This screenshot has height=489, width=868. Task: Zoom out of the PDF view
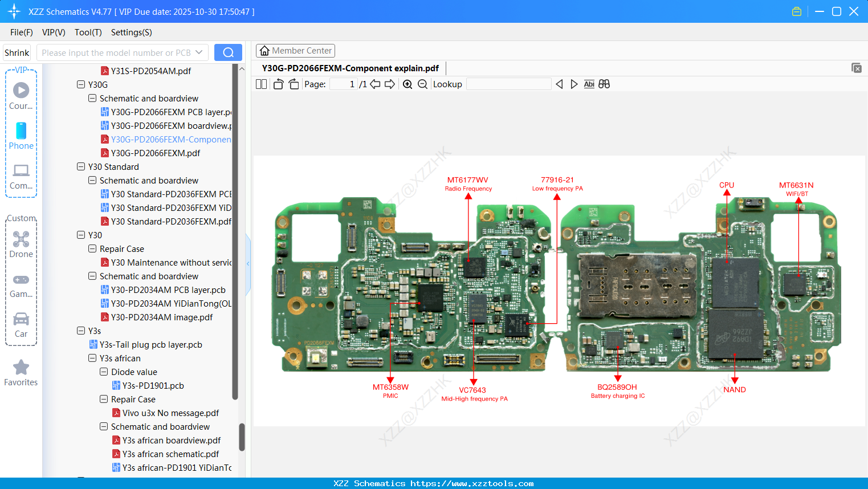pyautogui.click(x=422, y=84)
